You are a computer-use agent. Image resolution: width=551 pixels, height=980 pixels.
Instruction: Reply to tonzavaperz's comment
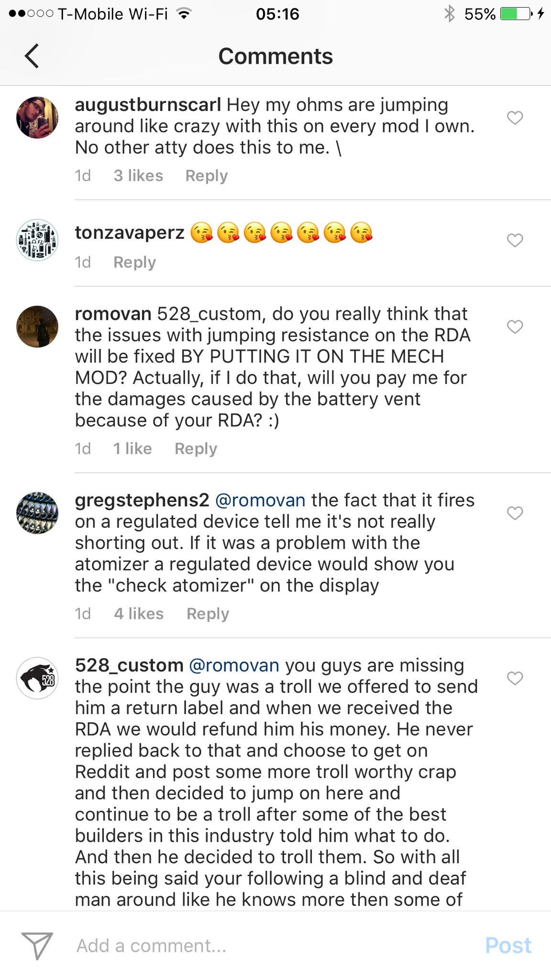134,262
